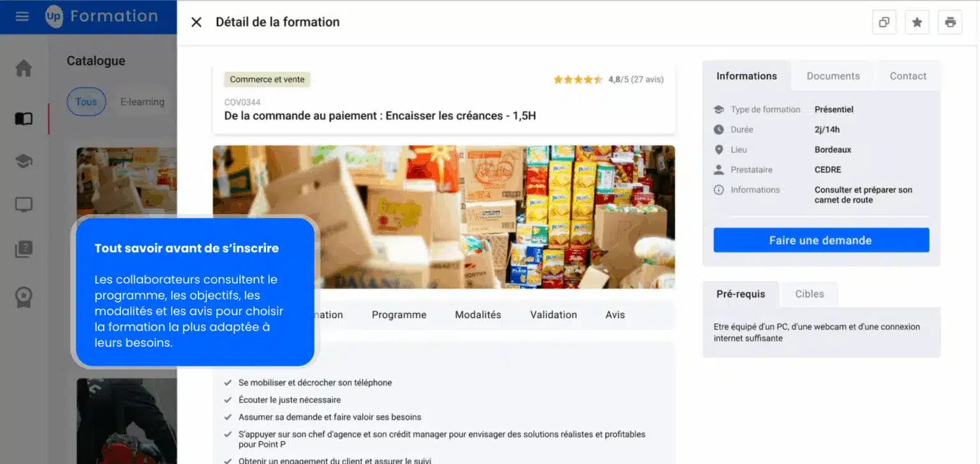Click the duplicate window icon
The image size is (980, 464).
(x=884, y=22)
